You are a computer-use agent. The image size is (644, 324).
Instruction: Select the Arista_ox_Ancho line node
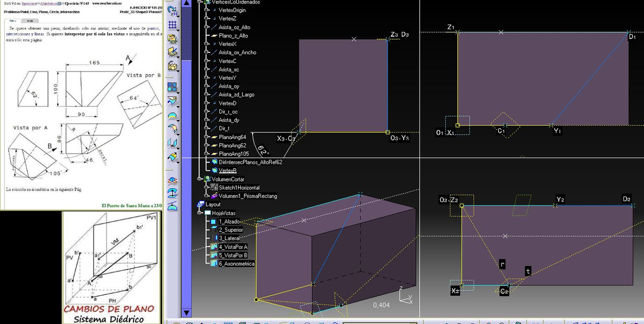click(x=237, y=52)
